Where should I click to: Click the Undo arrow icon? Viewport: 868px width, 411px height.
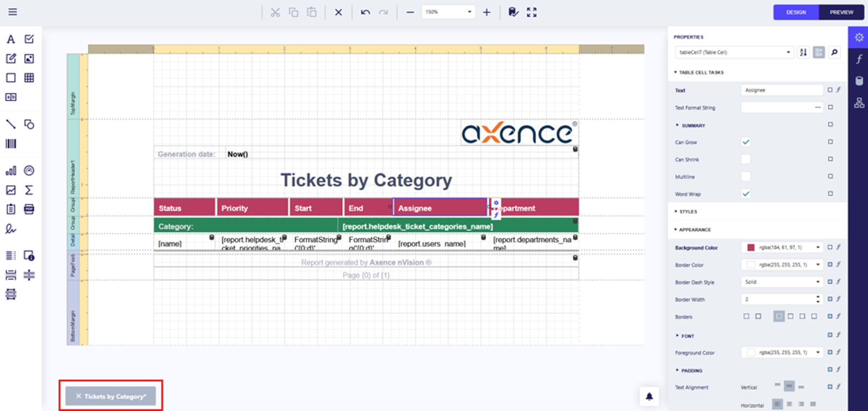point(365,12)
